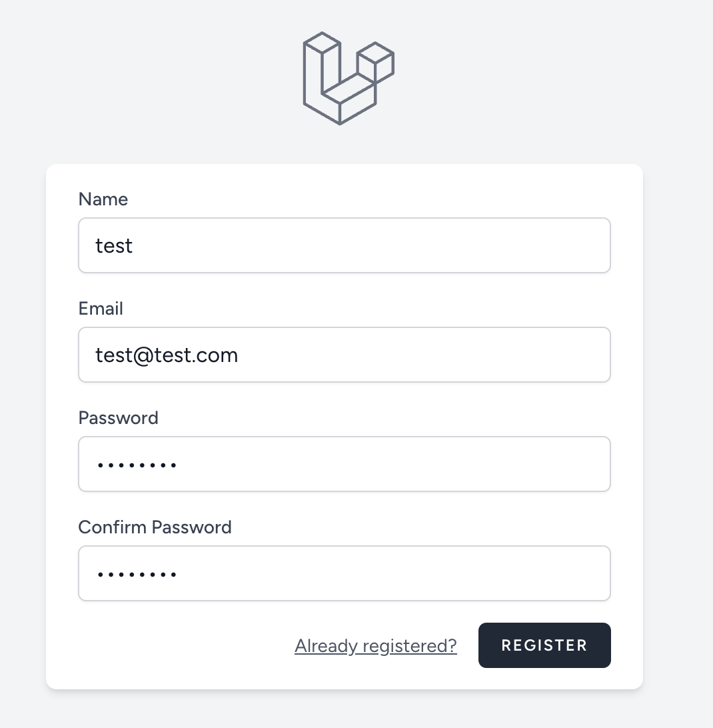Click the "Email" field label

pyautogui.click(x=101, y=309)
